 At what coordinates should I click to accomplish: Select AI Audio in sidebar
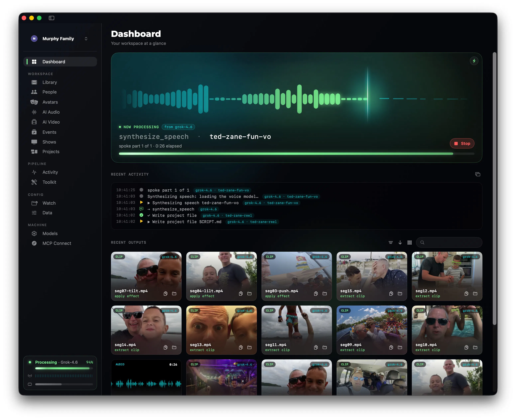pos(60,112)
